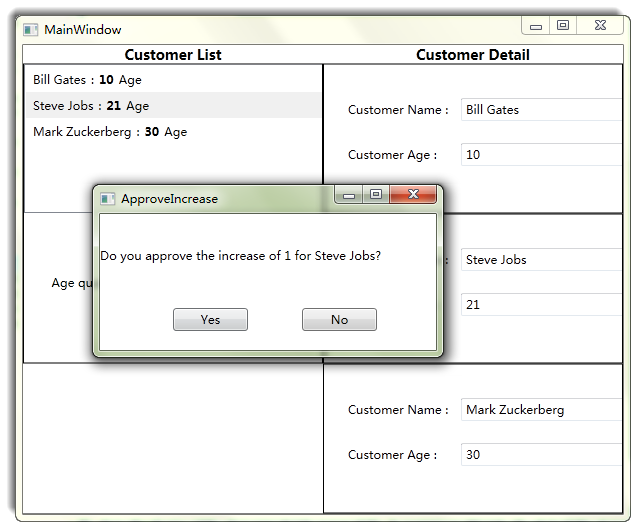Focus the age field showing 30
This screenshot has height=522, width=631.
[542, 454]
